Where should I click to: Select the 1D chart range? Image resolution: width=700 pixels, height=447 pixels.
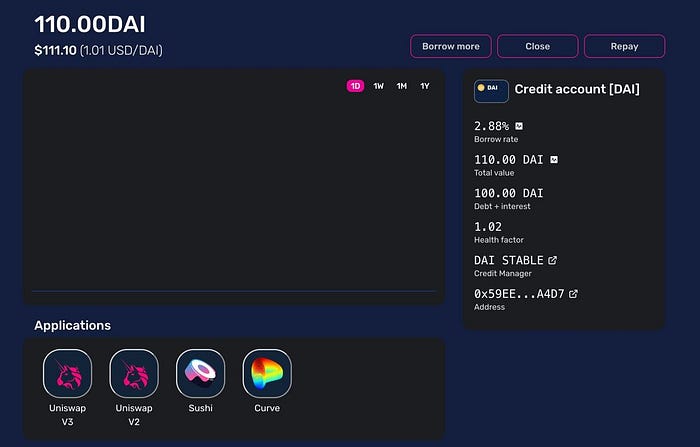[x=355, y=86]
